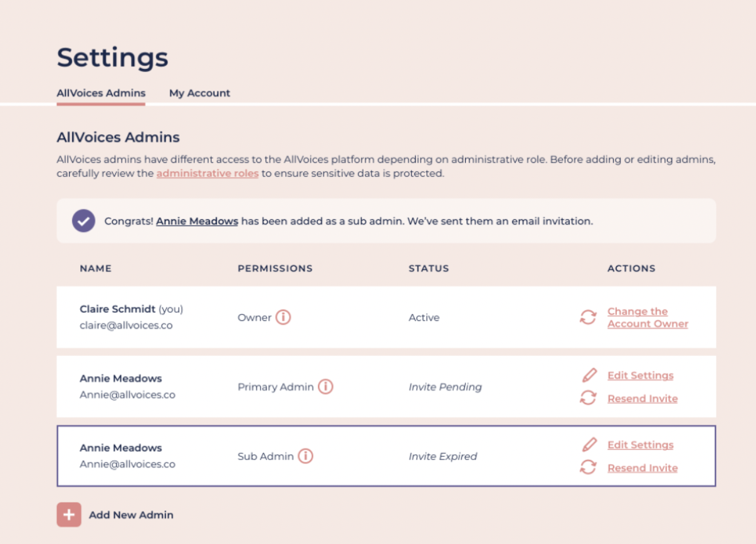Viewport: 756px width, 544px height.
Task: Click the NAME column header
Action: 95,268
